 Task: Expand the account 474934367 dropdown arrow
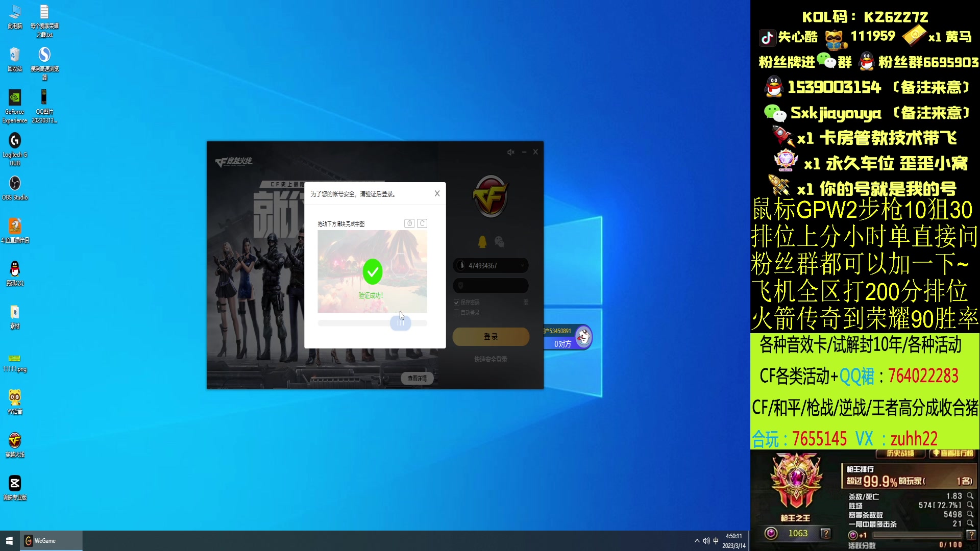(x=522, y=266)
